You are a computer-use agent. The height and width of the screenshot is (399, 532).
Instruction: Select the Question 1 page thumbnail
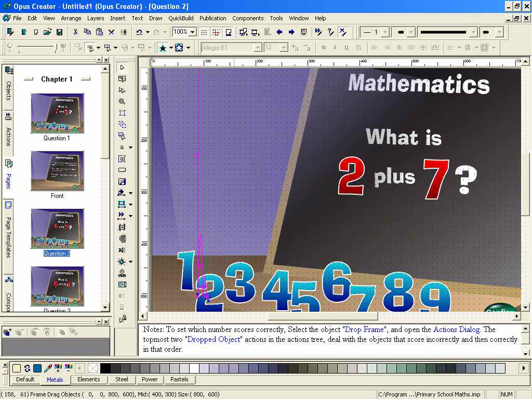click(x=57, y=113)
